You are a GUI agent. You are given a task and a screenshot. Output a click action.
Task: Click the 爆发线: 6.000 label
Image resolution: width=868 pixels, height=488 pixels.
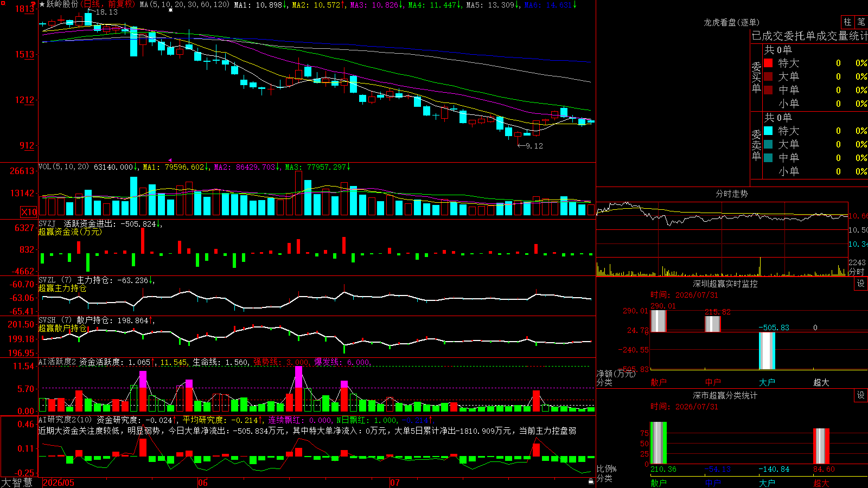342,362
